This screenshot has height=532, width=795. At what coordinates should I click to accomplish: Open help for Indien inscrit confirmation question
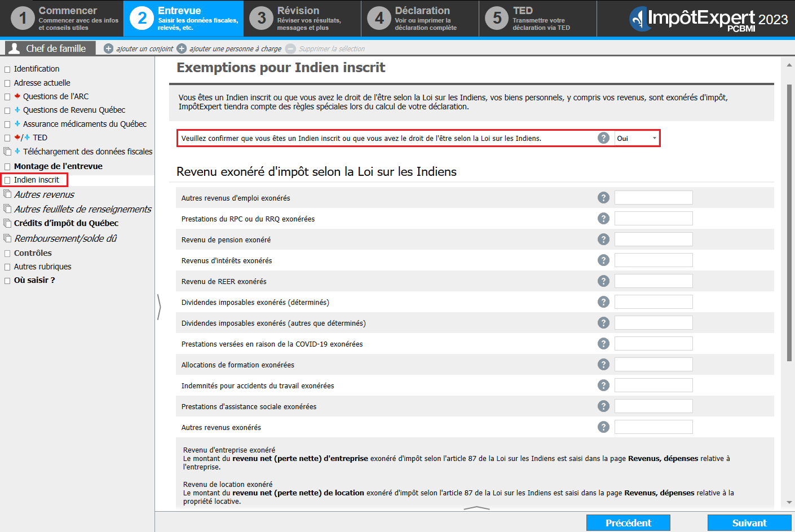point(603,138)
